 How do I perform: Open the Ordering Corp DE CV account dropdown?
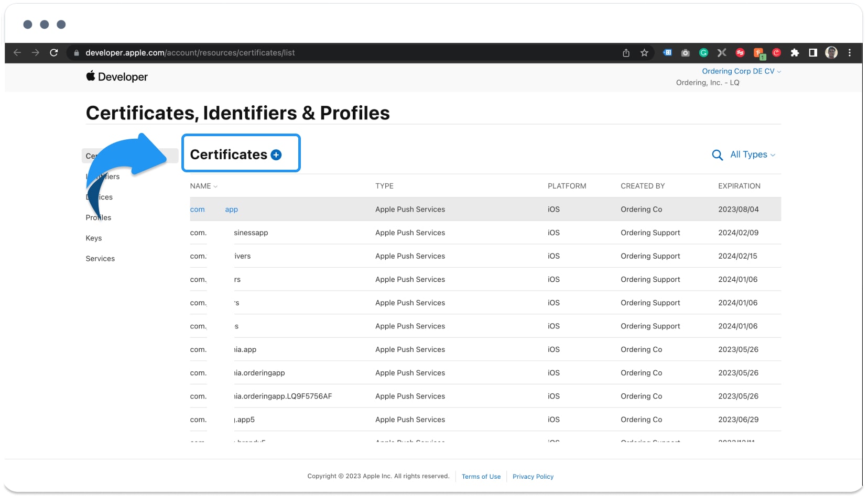[x=741, y=71]
